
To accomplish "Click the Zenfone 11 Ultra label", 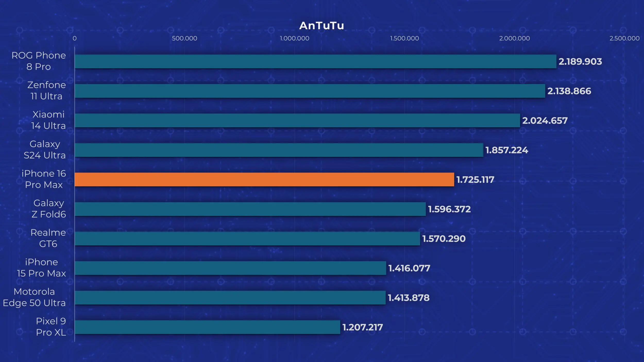I will pyautogui.click(x=46, y=91).
